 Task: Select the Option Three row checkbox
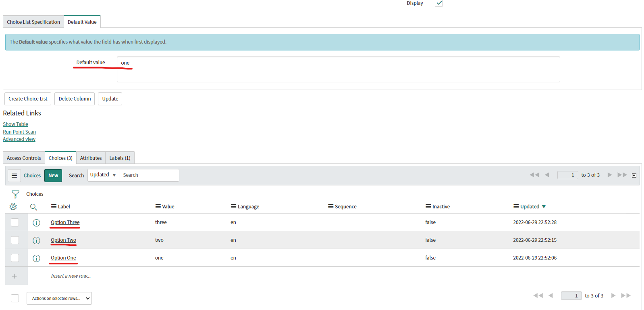15,222
